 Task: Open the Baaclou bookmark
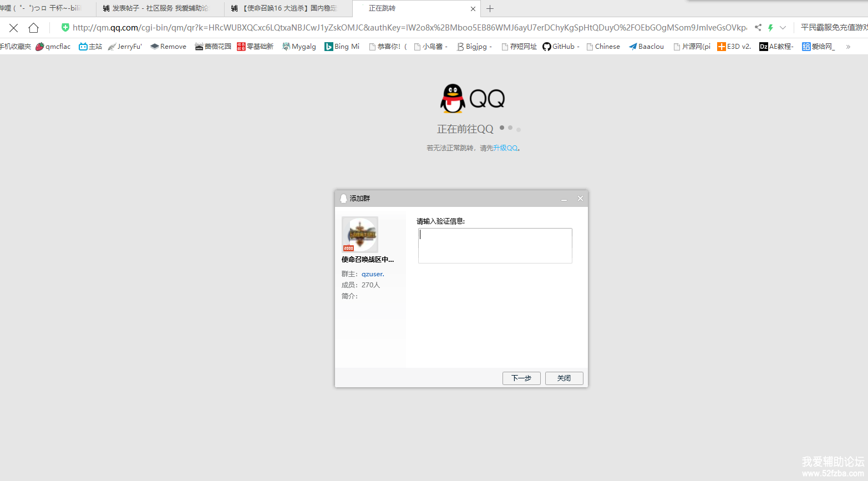646,47
